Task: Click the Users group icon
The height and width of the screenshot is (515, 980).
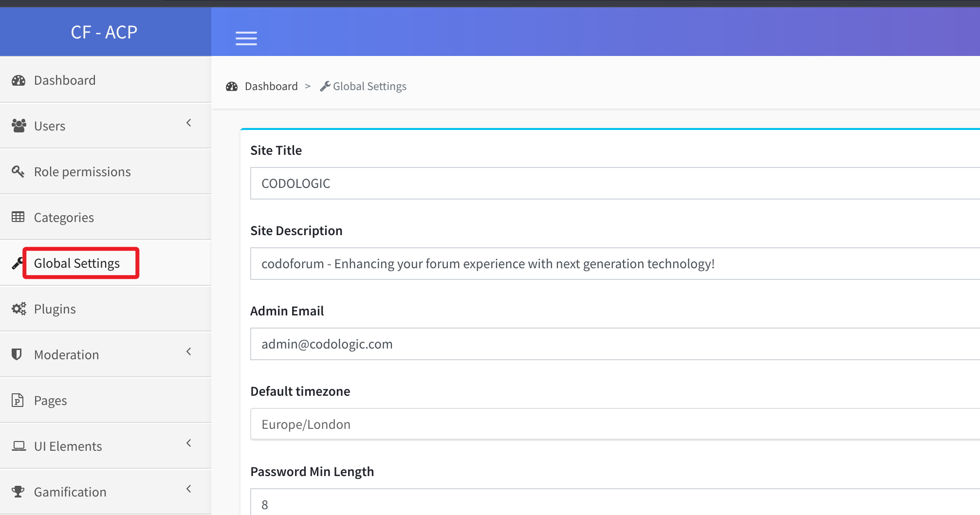Action: tap(18, 126)
